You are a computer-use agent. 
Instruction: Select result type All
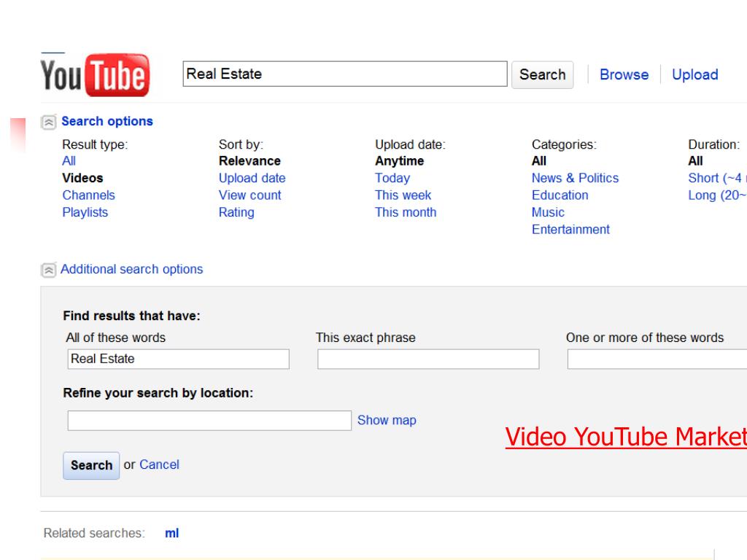point(69,161)
